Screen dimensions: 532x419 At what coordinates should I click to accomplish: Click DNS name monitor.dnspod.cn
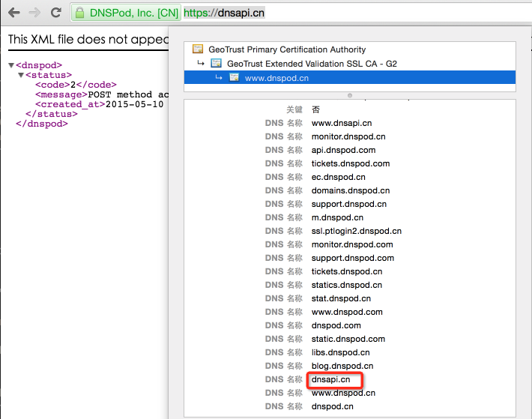click(348, 136)
